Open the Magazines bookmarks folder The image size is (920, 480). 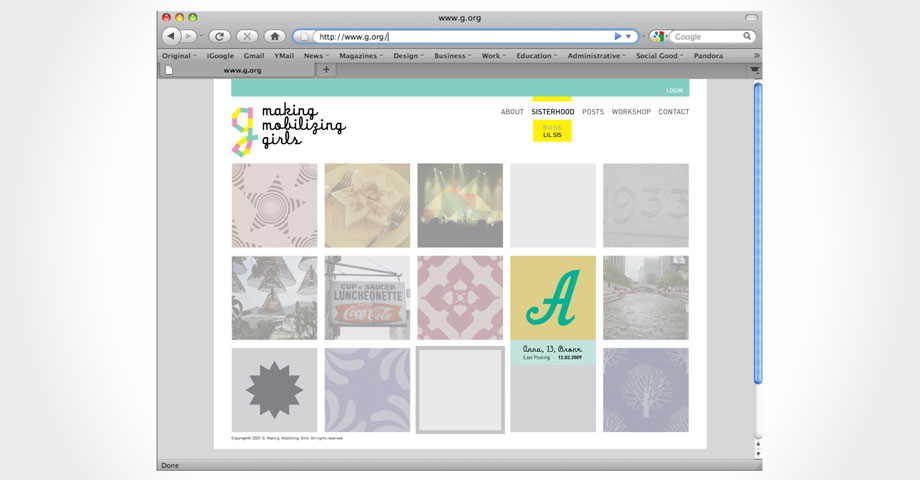click(360, 56)
